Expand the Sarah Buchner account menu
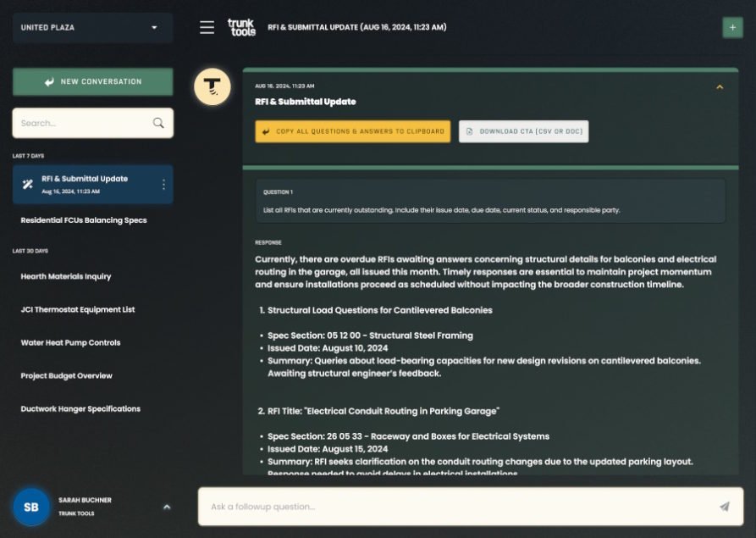This screenshot has width=756, height=538. tap(166, 507)
